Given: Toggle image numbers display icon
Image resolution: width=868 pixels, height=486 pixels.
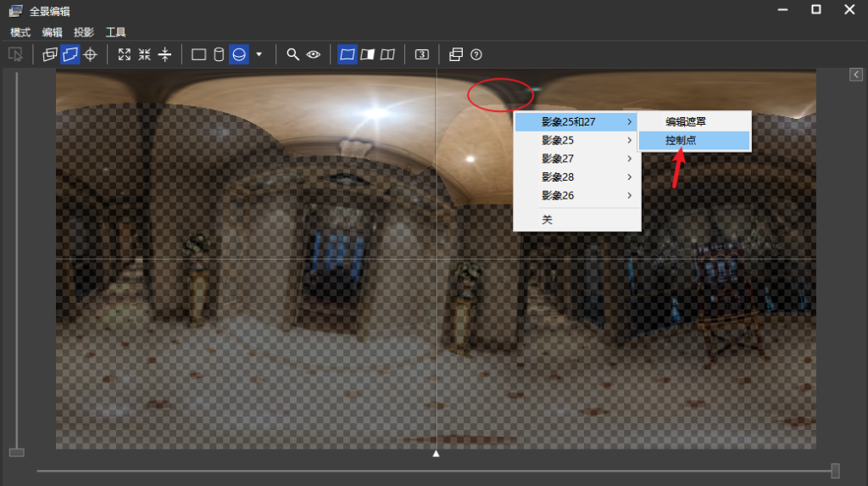Looking at the screenshot, I should (x=422, y=54).
